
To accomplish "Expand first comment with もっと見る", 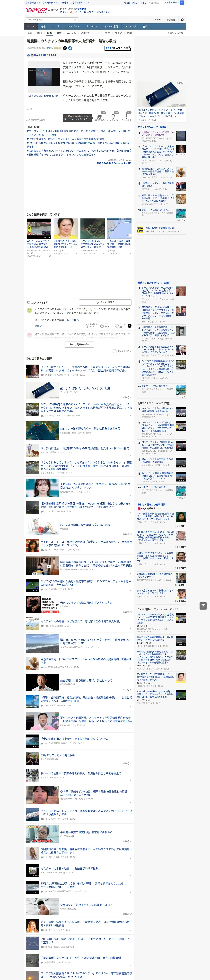I will click(72, 320).
